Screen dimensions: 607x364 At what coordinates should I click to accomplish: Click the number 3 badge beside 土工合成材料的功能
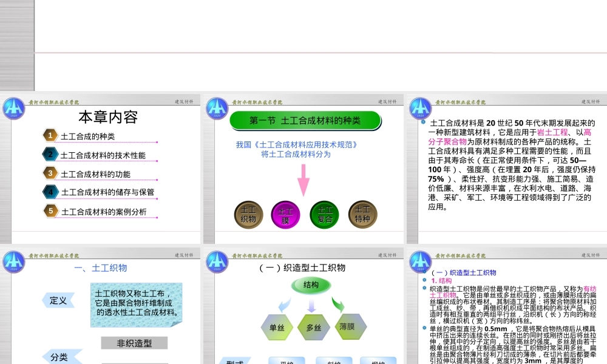point(50,173)
